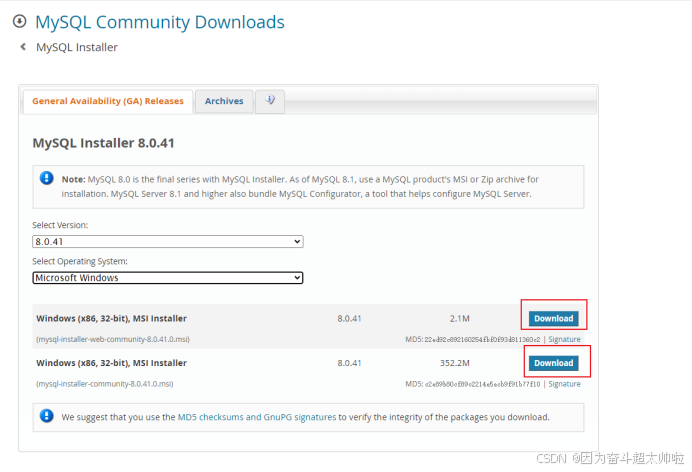Screen dimensions: 692x472
Task: Click the download circle icon beside page title
Action: 19,21
